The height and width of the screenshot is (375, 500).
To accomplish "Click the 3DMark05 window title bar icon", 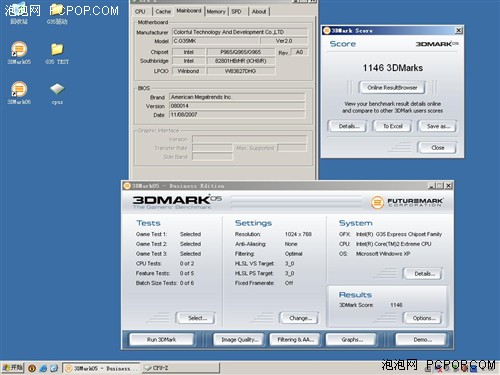I will pyautogui.click(x=127, y=186).
